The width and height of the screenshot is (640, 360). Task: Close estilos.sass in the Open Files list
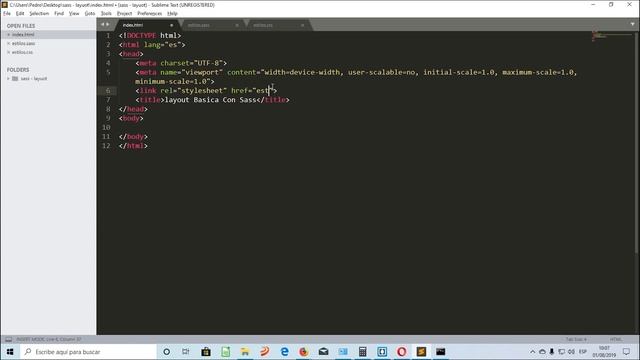click(9, 43)
